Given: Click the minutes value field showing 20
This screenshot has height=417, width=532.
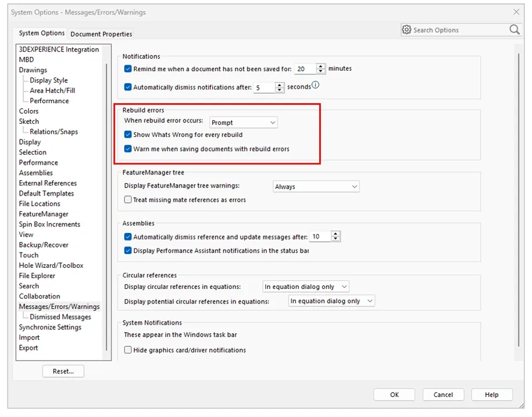Looking at the screenshot, I should pos(305,69).
